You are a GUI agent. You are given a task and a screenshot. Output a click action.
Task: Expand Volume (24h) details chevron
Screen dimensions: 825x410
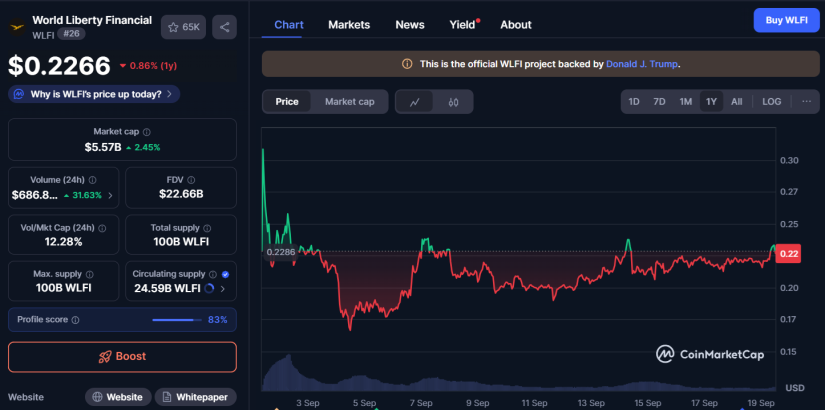110,195
